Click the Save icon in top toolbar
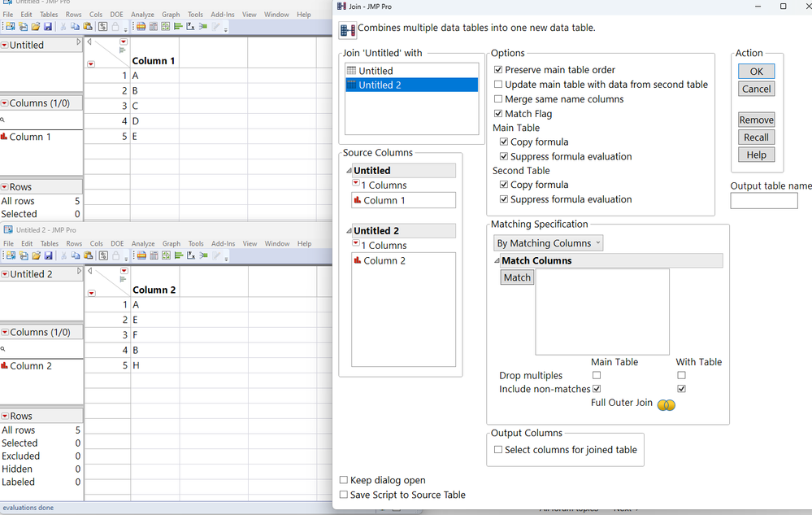The height and width of the screenshot is (515, 812). [x=48, y=26]
